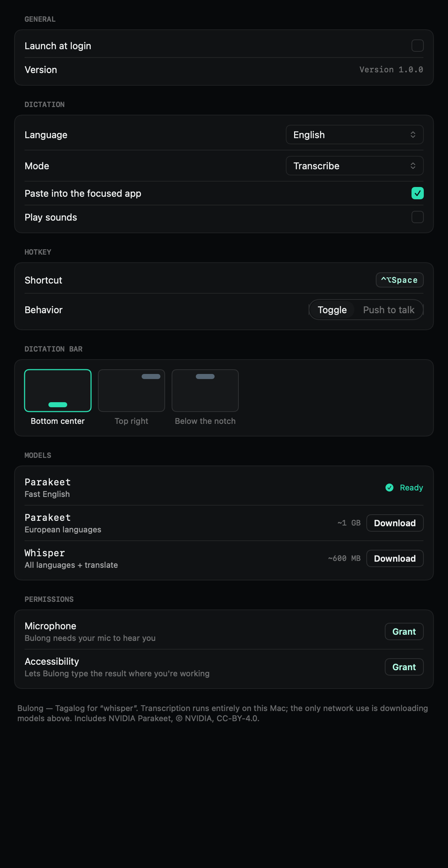The height and width of the screenshot is (868, 448).
Task: Click 'Bulong needs your mic to hear you'
Action: point(90,638)
